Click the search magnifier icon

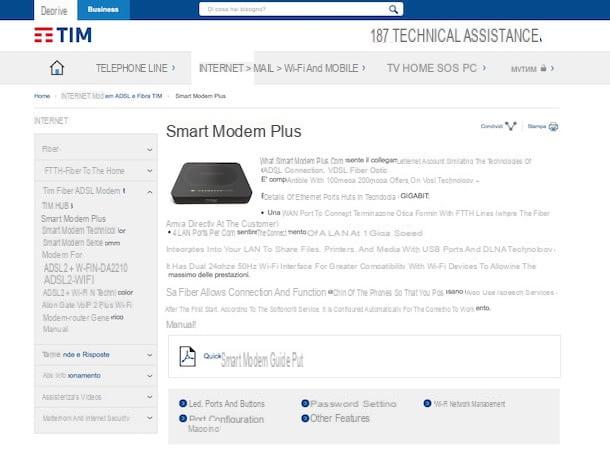pos(393,9)
